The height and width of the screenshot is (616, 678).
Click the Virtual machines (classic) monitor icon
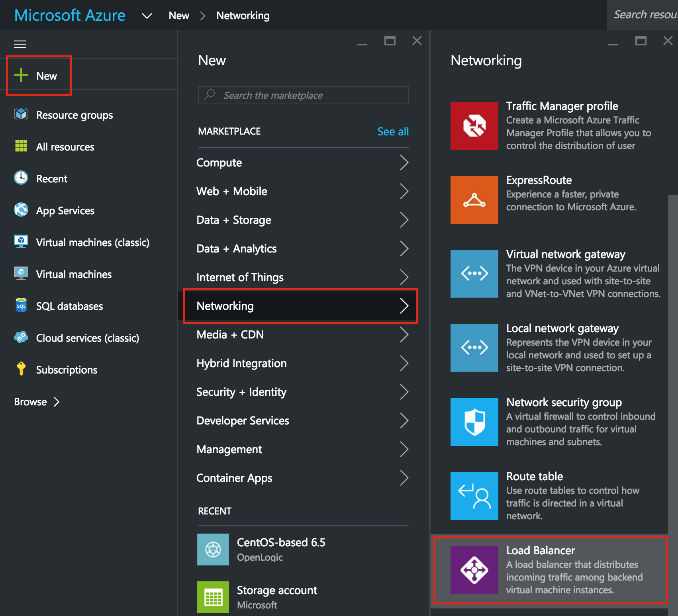(21, 241)
